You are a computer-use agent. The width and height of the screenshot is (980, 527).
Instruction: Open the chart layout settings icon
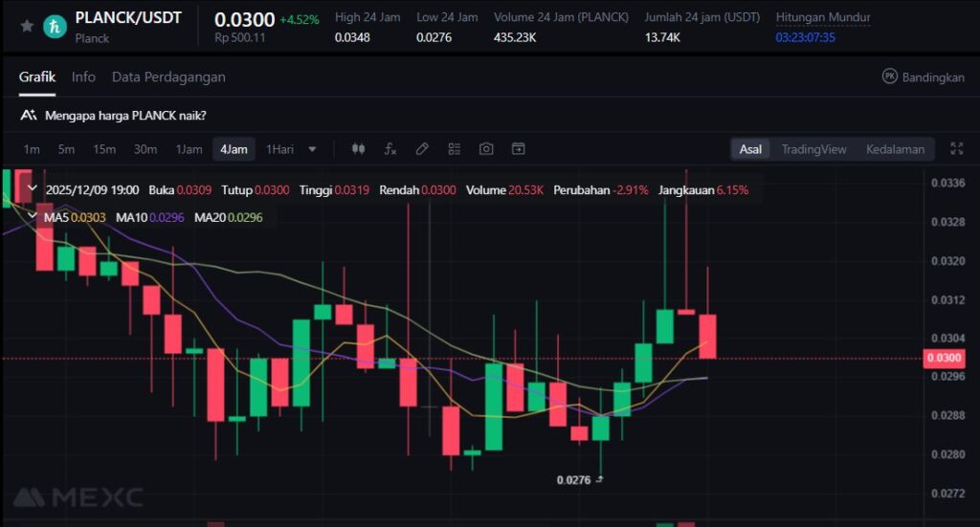pyautogui.click(x=455, y=149)
